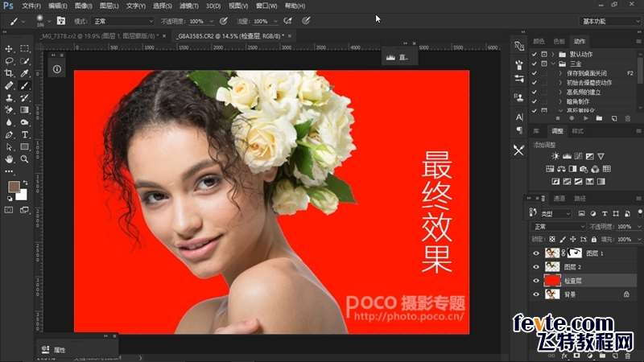This screenshot has width=644, height=362.
Task: Select the Move tool
Action: pyautogui.click(x=9, y=49)
